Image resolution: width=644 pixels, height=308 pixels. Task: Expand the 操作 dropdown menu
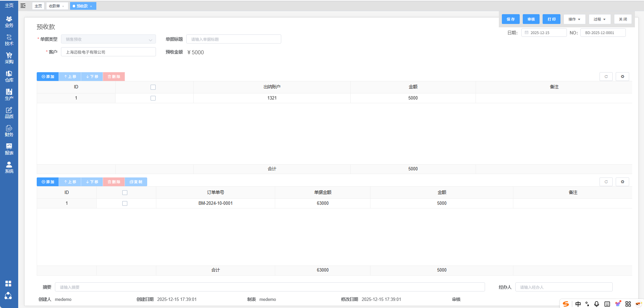click(574, 19)
